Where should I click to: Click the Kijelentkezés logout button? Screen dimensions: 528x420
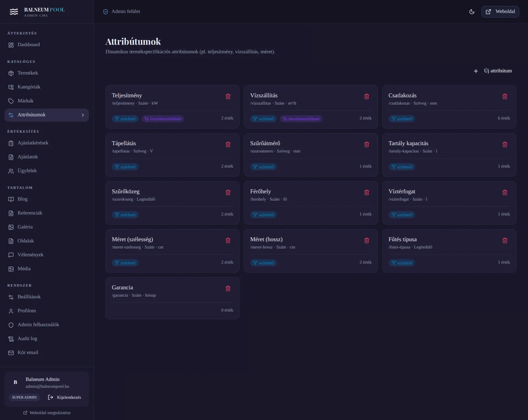(65, 397)
